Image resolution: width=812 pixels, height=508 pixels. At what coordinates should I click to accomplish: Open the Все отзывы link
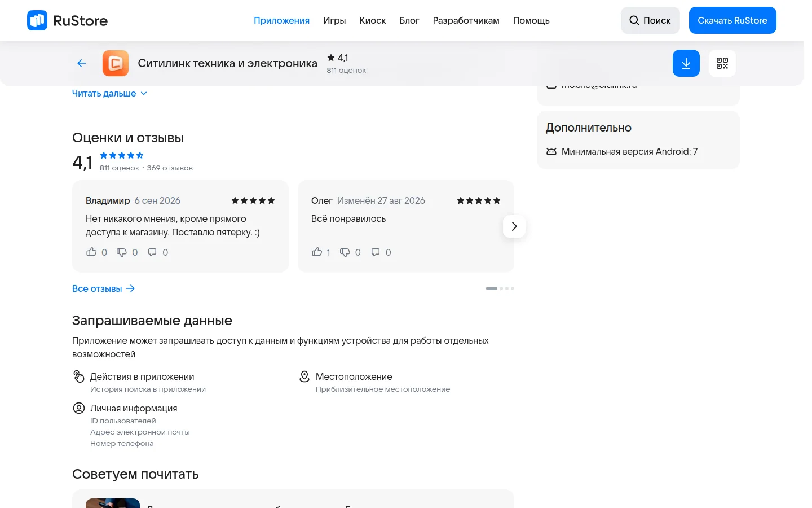(104, 288)
